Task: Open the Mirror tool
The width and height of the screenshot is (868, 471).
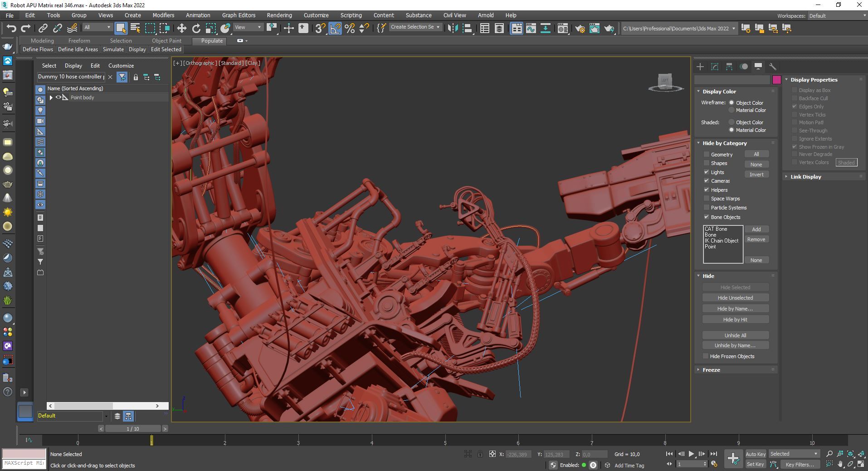Action: (x=452, y=29)
